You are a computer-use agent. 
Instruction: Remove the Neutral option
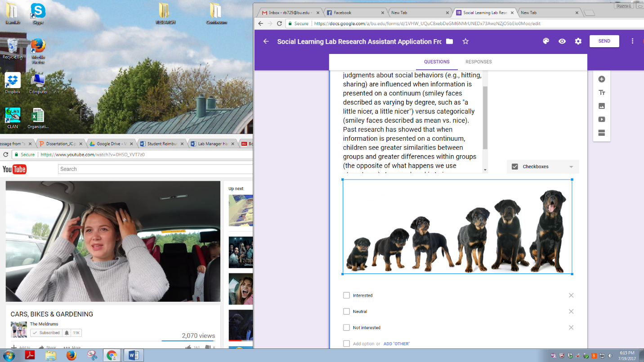(571, 312)
